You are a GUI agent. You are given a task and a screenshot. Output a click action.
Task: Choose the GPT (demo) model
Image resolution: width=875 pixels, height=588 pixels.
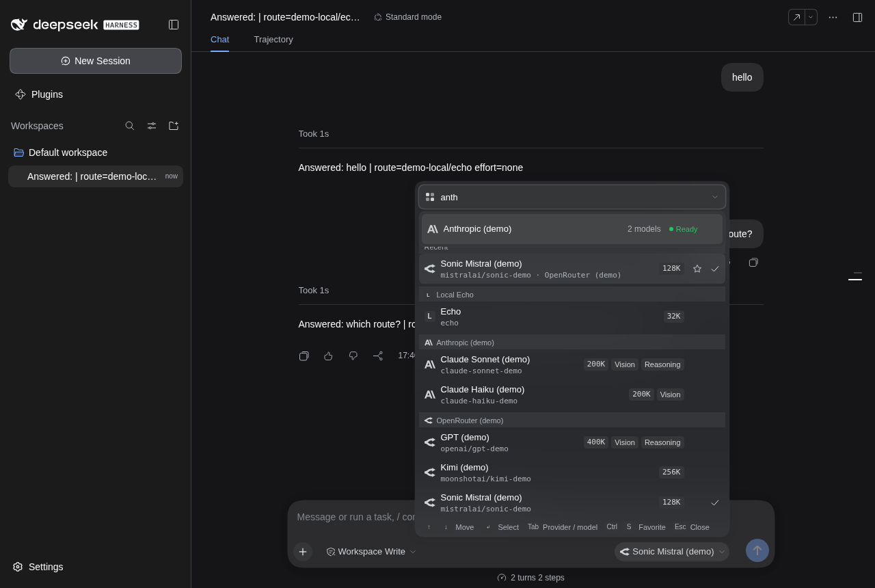[572, 442]
